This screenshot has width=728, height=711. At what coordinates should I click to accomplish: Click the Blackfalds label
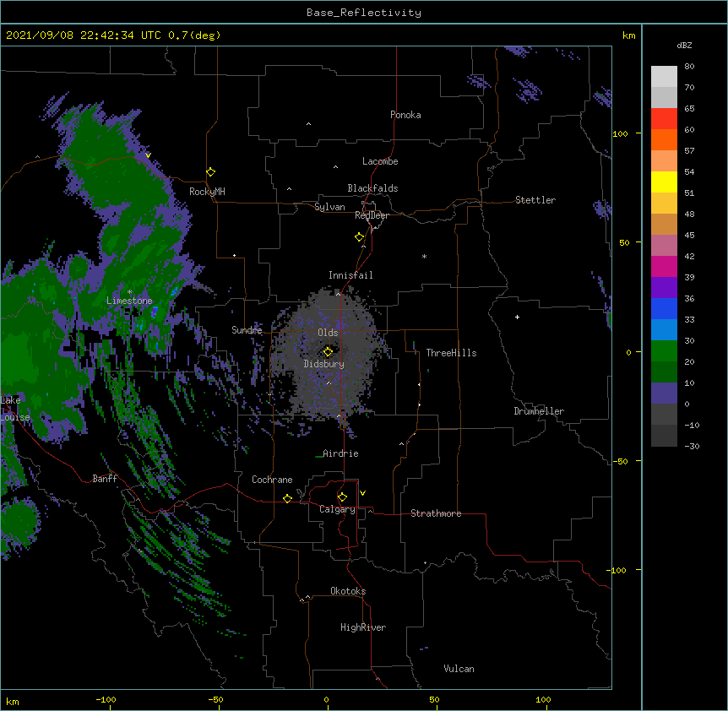point(372,188)
